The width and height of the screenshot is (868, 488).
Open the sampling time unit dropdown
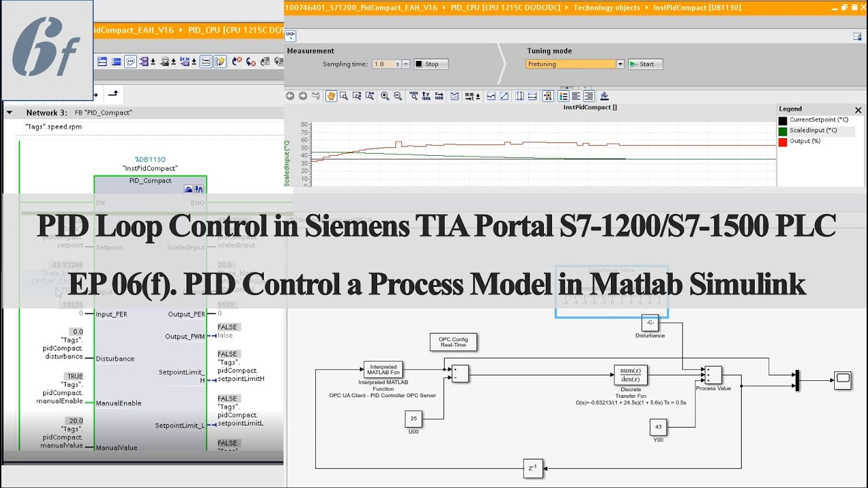(x=406, y=64)
